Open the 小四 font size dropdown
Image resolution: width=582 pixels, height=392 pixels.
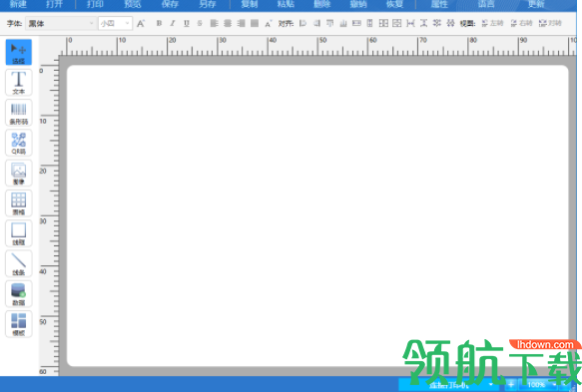coord(115,23)
